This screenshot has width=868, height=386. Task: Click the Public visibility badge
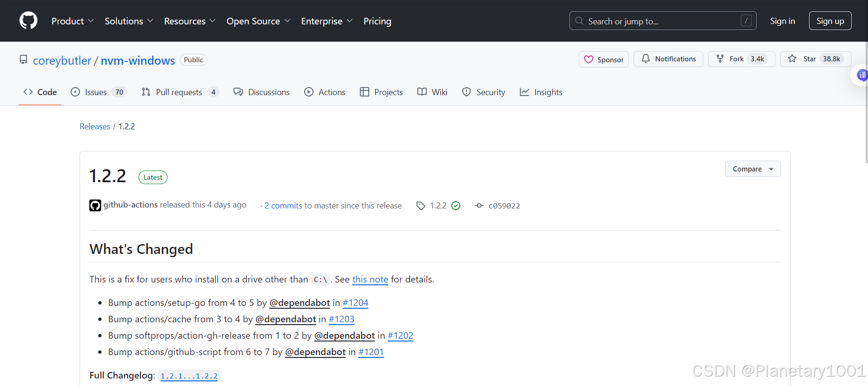[193, 60]
